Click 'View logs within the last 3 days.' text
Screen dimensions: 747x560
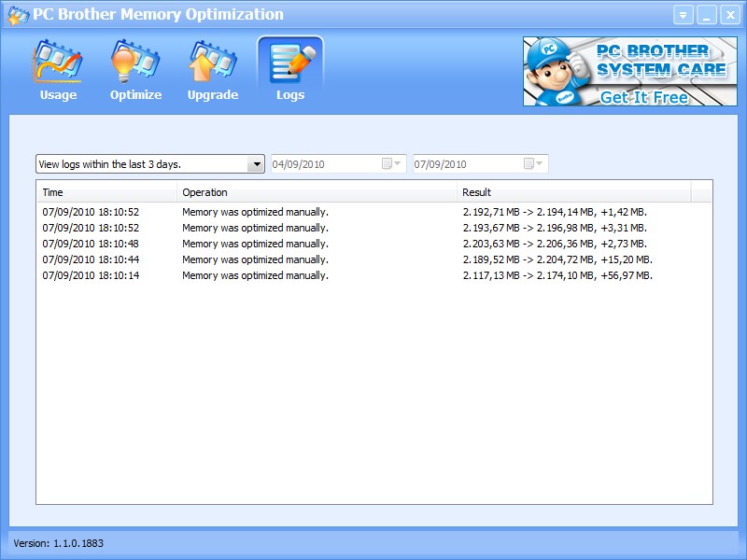[x=110, y=164]
